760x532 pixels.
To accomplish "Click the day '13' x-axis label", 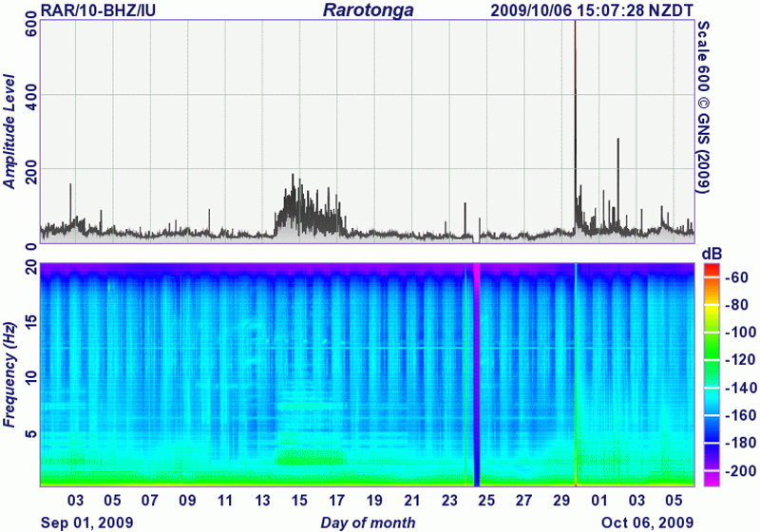I will [262, 500].
